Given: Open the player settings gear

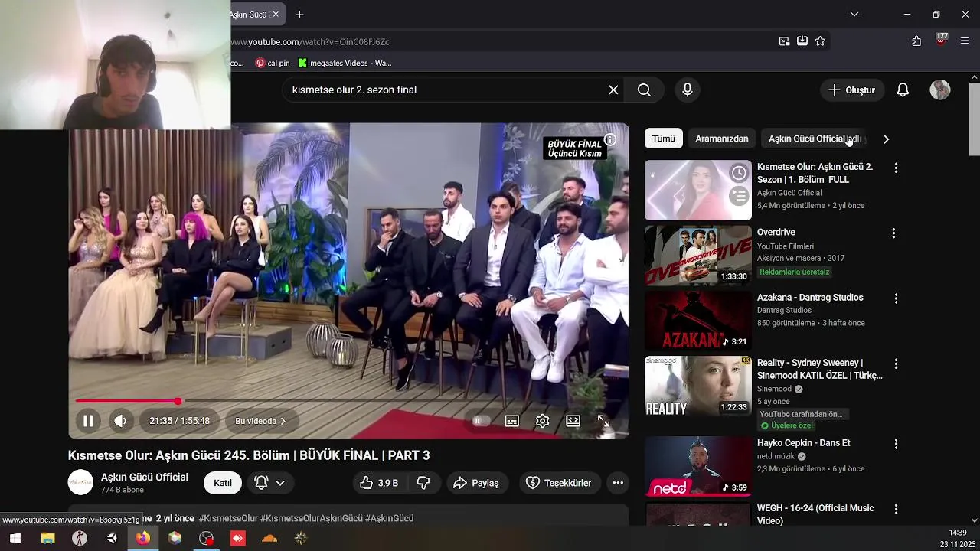Looking at the screenshot, I should point(542,421).
